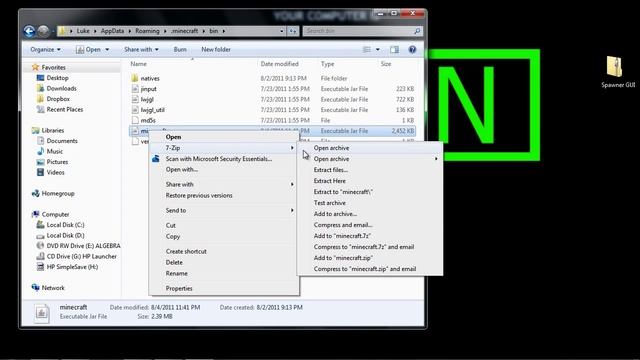The height and width of the screenshot is (360, 640).
Task: Click .minecraft in the address path
Action: [184, 31]
